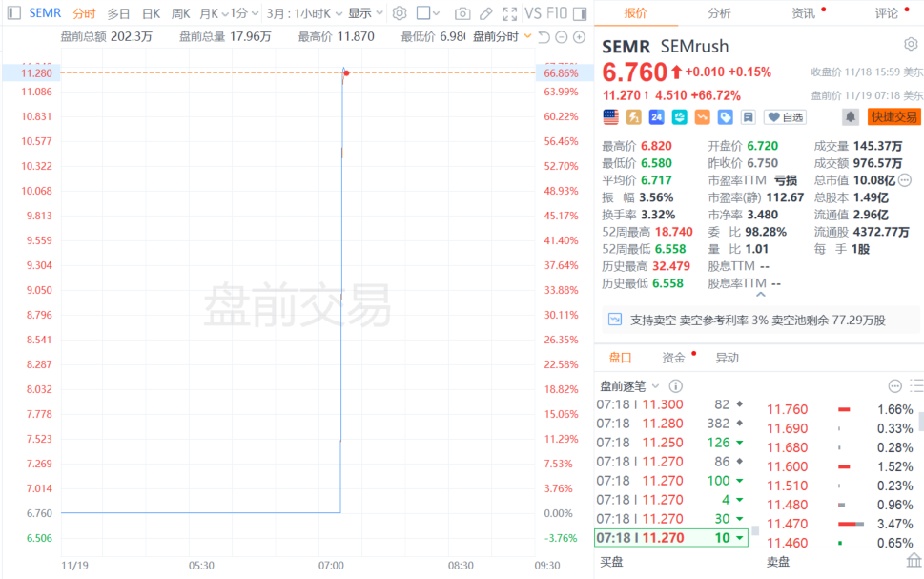Image resolution: width=924 pixels, height=579 pixels.
Task: Open the more options ellipsis in order book
Action: (x=895, y=386)
